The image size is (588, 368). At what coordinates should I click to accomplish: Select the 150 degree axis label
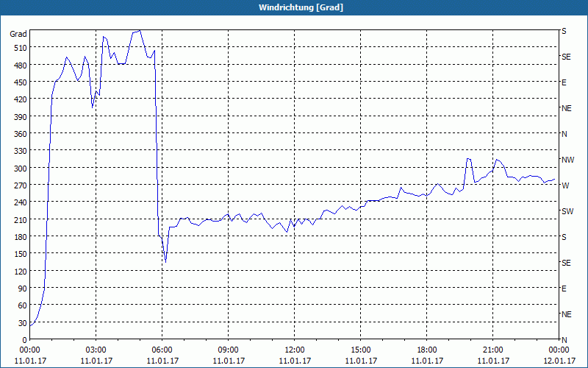pos(21,254)
